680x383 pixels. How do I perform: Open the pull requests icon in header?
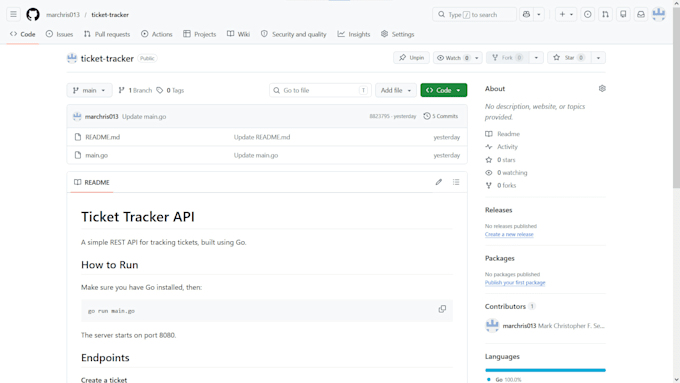coord(605,14)
